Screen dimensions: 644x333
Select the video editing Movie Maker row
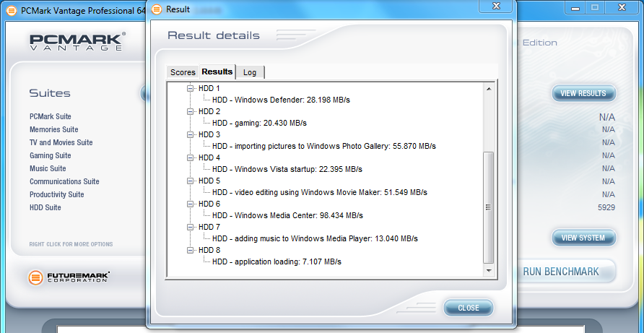click(x=320, y=192)
